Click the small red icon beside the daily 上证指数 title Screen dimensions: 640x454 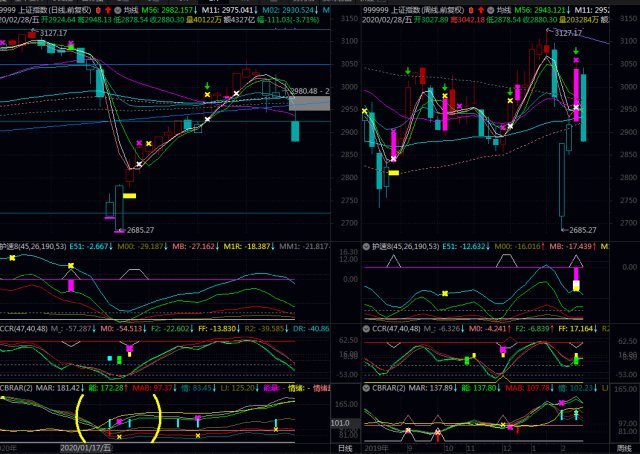[x=98, y=10]
